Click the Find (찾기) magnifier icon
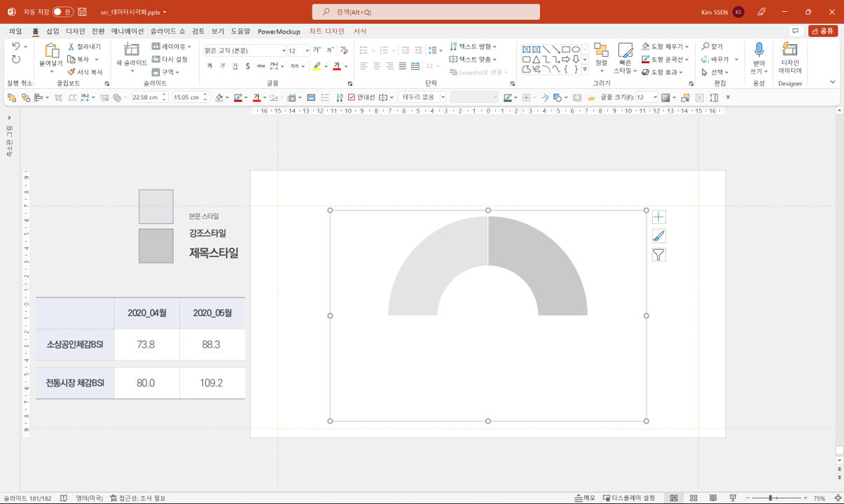The height and width of the screenshot is (504, 844). [x=705, y=46]
